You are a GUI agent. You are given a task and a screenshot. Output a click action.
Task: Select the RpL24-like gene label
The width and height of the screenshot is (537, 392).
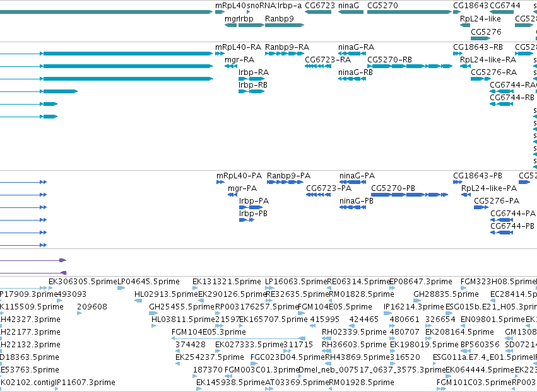(480, 18)
